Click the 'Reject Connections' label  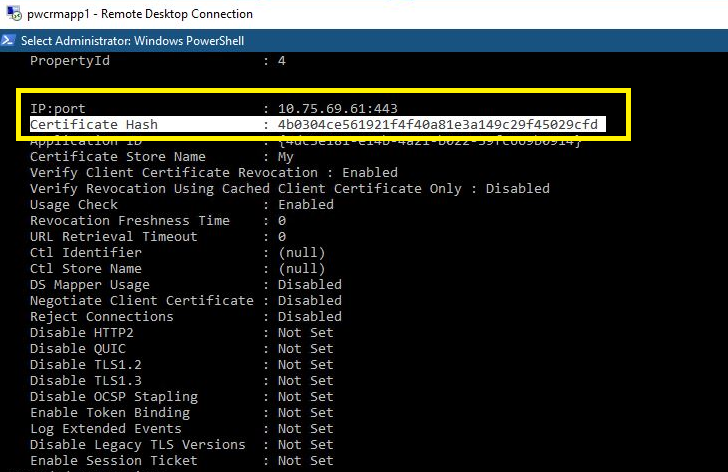coord(102,317)
